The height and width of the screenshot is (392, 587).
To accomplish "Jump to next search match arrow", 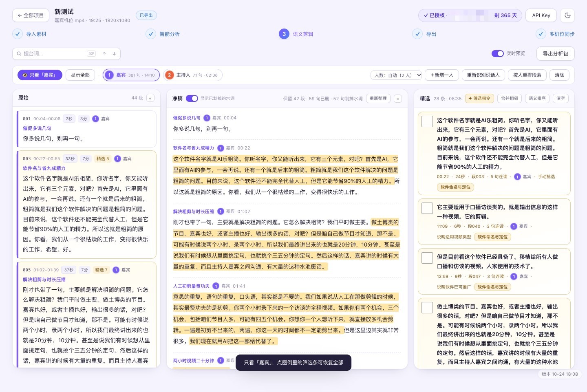I will (x=114, y=54).
